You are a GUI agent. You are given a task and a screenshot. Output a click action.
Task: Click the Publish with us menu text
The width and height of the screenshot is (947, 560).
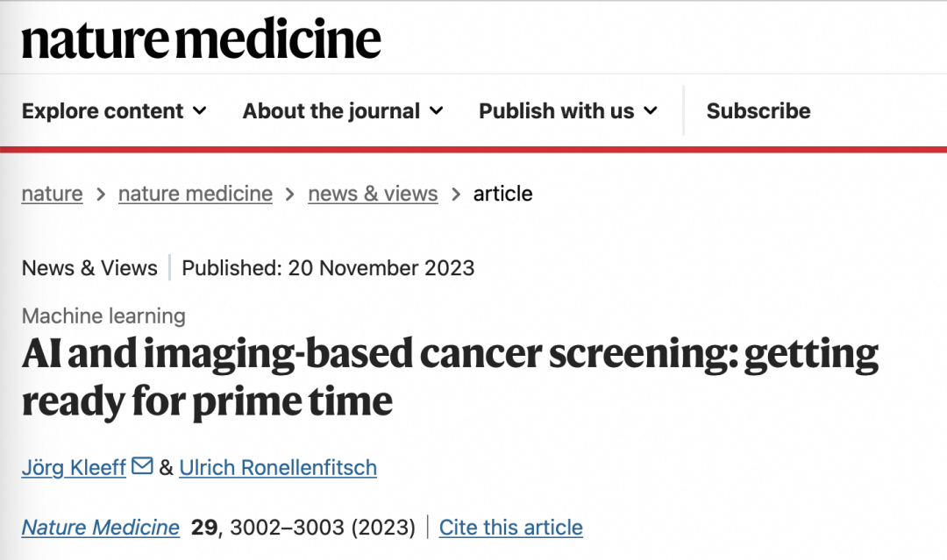tap(556, 111)
